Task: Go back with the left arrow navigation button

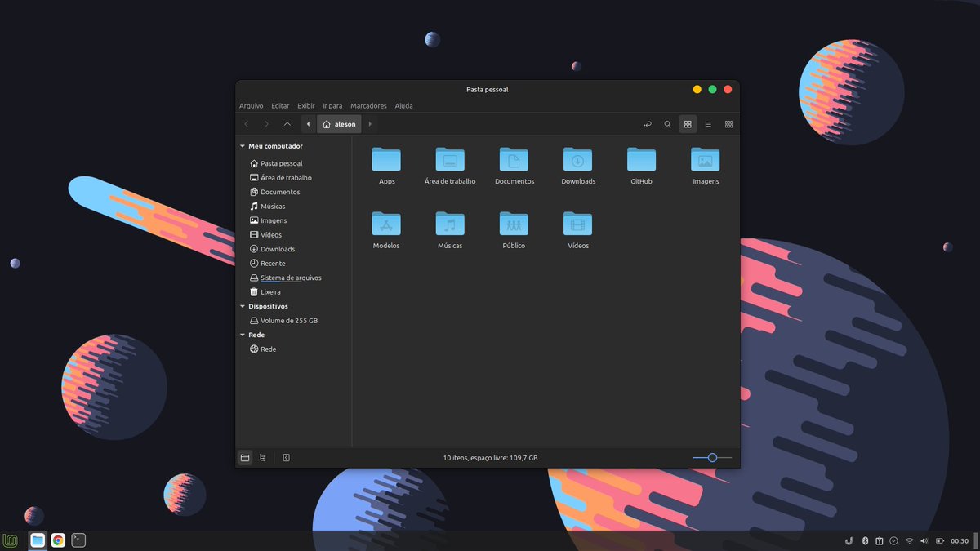Action: [x=247, y=124]
